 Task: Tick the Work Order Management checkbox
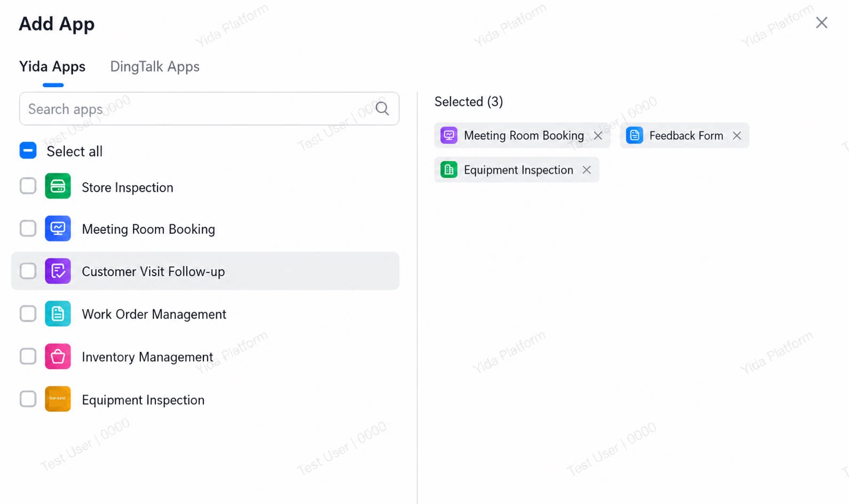28,314
